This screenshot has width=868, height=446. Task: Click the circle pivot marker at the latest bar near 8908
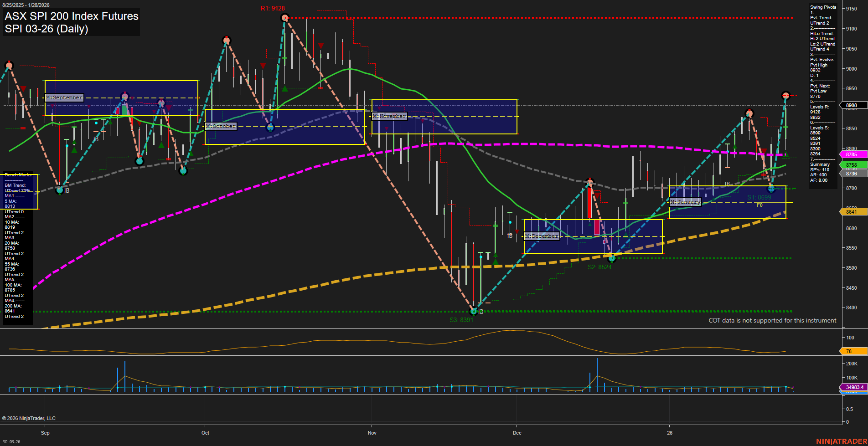click(x=786, y=96)
